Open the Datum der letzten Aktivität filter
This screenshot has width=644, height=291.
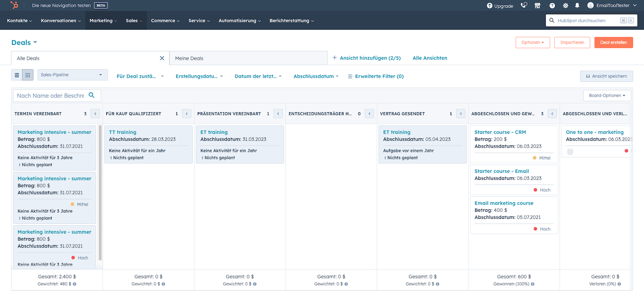[x=258, y=76]
